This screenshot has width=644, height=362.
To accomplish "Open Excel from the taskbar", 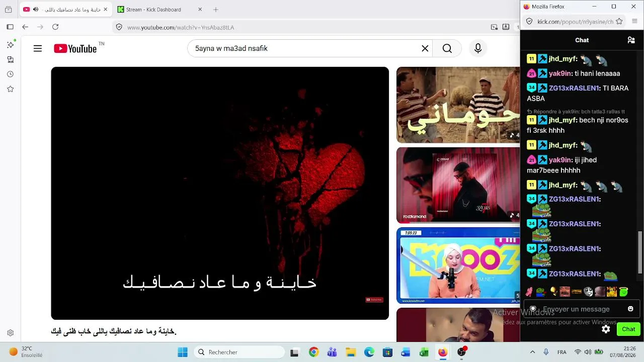I will tap(424, 352).
